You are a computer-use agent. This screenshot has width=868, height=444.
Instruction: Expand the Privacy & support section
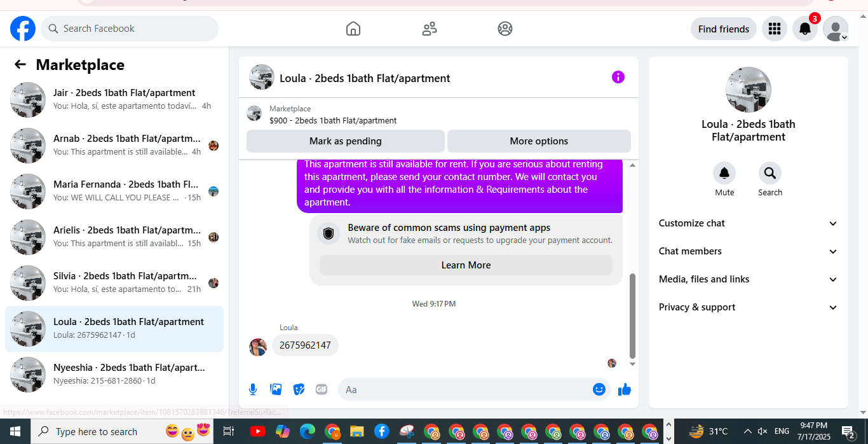coord(749,307)
